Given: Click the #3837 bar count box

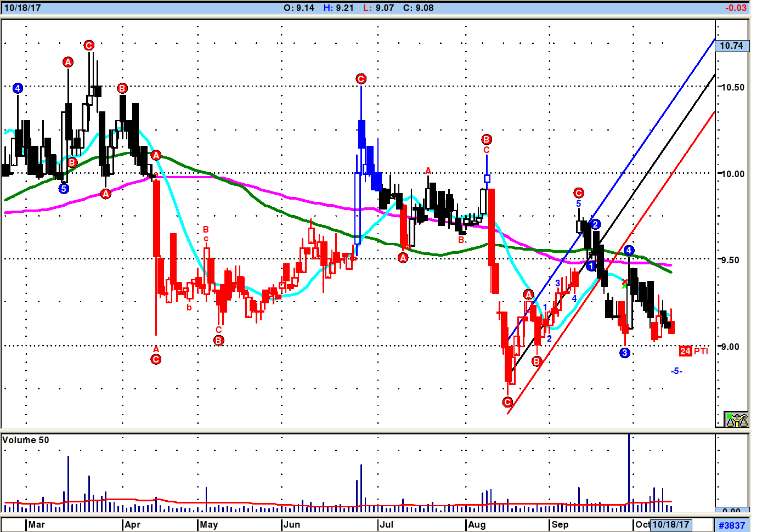Looking at the screenshot, I should (x=732, y=525).
